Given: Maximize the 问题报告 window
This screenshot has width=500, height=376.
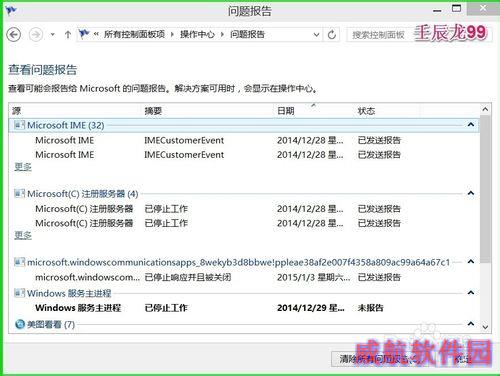Looking at the screenshot, I should pyautogui.click(x=456, y=9).
